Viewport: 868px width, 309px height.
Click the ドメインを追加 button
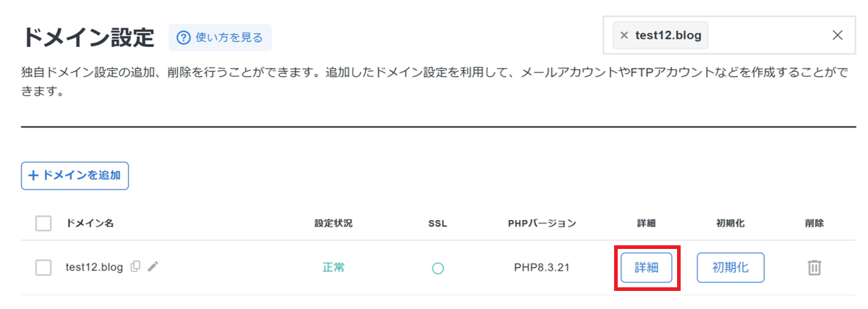(75, 175)
